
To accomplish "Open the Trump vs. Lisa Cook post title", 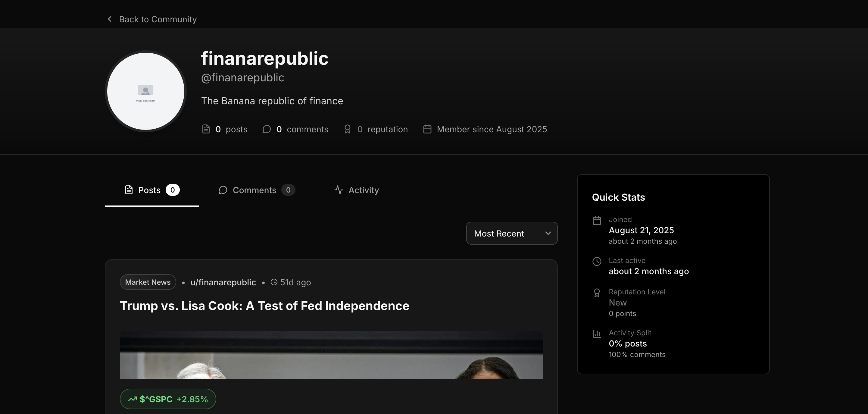I will [264, 306].
